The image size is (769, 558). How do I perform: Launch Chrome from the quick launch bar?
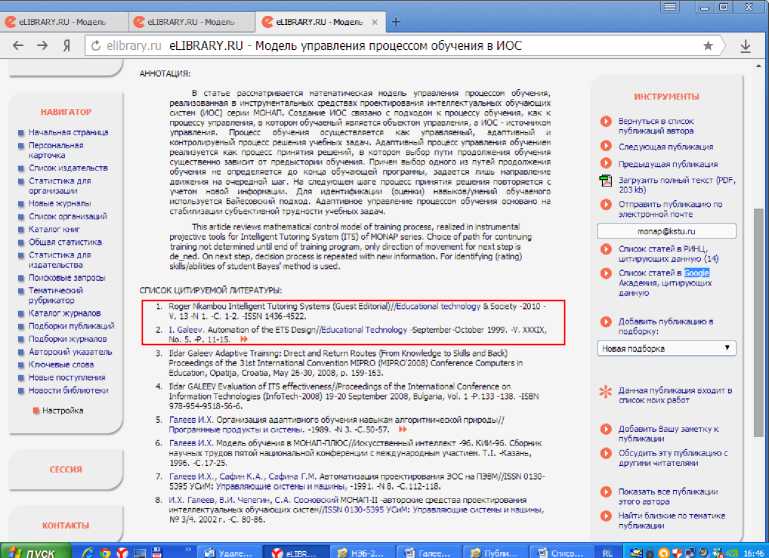pos(105,553)
